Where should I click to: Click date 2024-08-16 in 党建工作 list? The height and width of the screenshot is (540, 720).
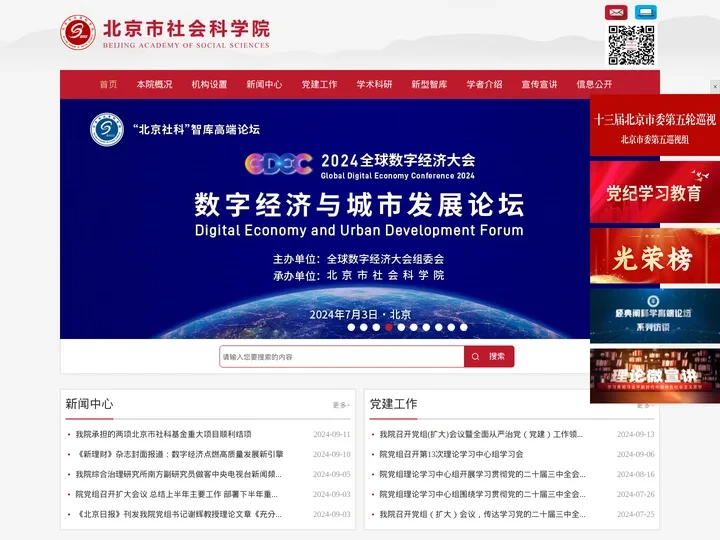coord(636,474)
